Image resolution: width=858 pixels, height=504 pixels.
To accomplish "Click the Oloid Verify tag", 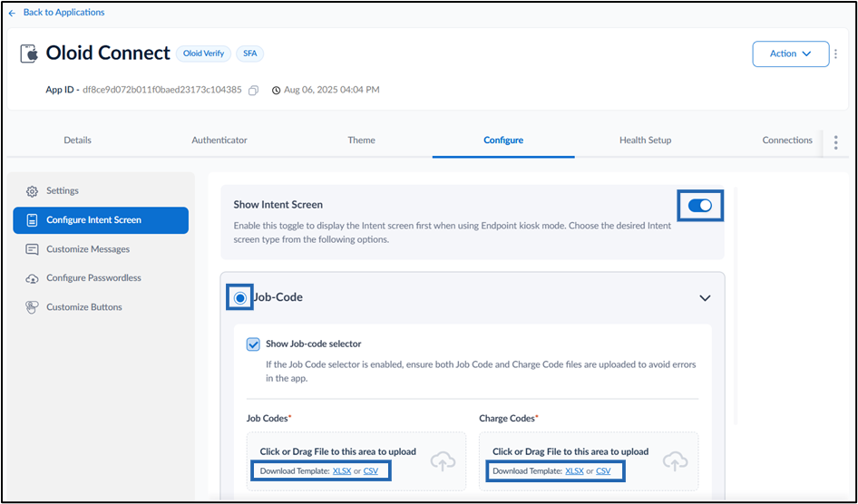I will (x=203, y=53).
